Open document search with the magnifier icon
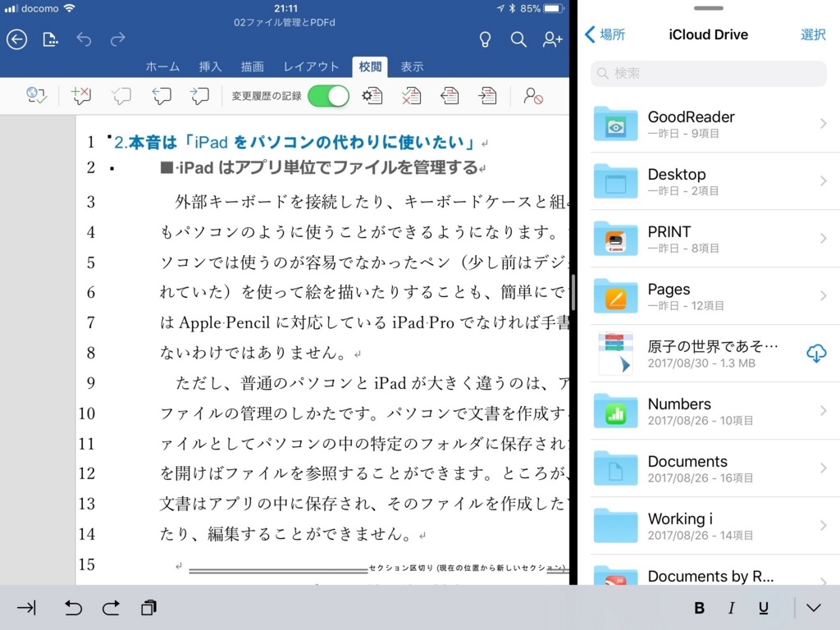Viewport: 840px width, 630px height. [x=518, y=39]
